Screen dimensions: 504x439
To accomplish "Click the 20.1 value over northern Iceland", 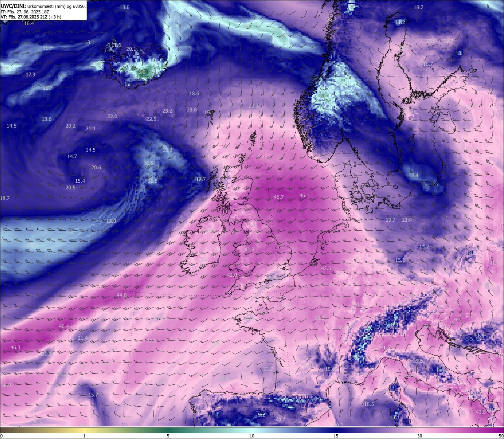I will click(131, 49).
